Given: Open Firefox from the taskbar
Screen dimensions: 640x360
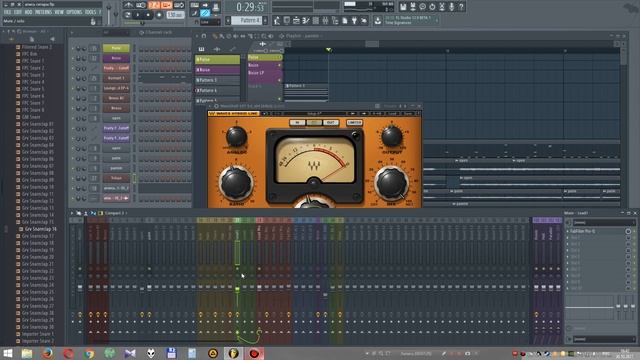Looking at the screenshot, I should (47, 353).
